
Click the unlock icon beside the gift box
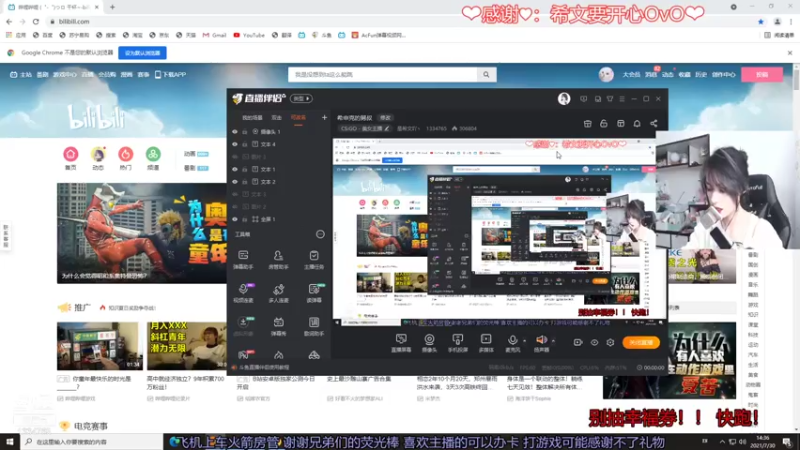pos(604,123)
